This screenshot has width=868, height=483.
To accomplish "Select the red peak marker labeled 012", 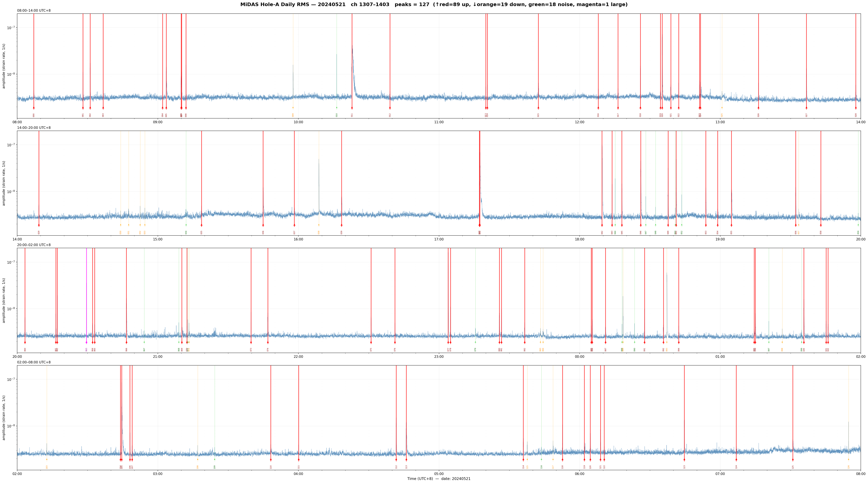I will coord(390,108).
